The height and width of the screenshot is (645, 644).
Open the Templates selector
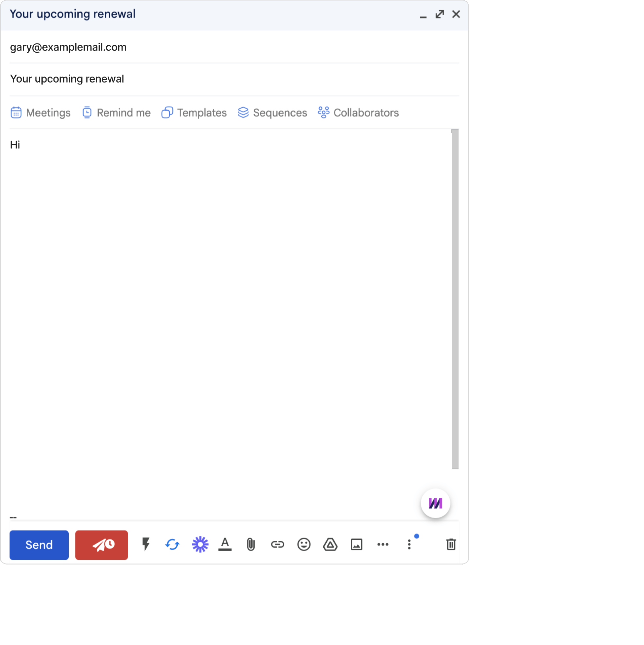click(194, 113)
